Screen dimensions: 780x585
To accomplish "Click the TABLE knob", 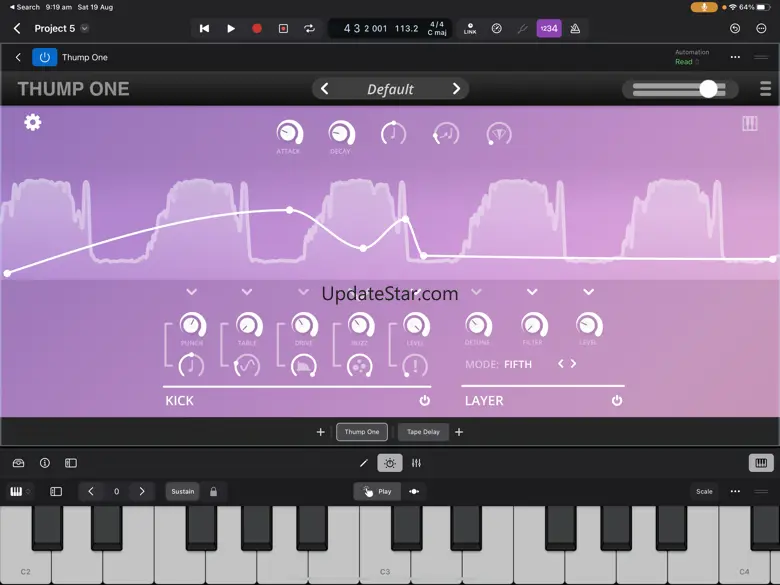I will point(248,325).
